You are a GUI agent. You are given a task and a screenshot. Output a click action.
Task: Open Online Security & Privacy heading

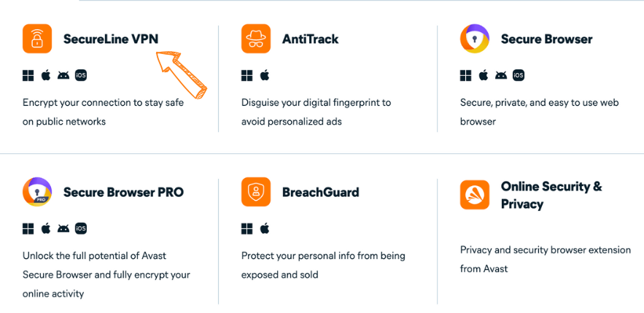(551, 195)
